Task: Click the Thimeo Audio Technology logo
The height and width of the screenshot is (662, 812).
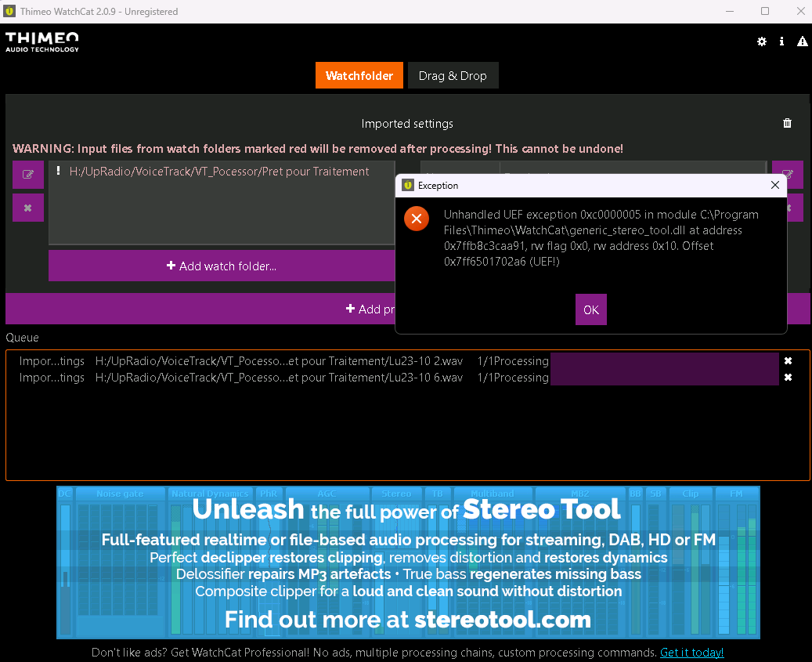Action: tap(42, 42)
